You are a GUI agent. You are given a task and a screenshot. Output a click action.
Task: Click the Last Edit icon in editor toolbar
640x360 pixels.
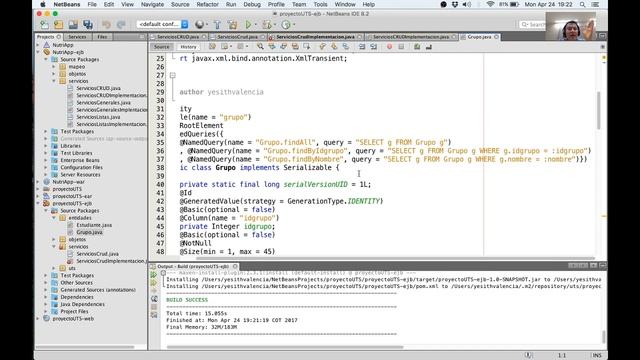pos(212,47)
